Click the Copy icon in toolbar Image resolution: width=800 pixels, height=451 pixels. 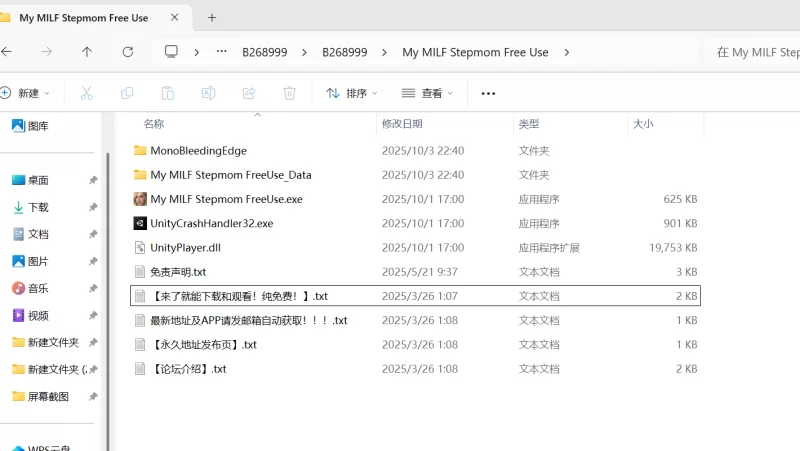[127, 93]
